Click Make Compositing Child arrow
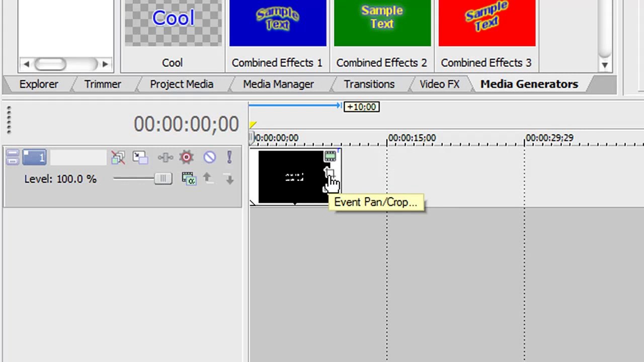The height and width of the screenshot is (362, 644). 229,178
